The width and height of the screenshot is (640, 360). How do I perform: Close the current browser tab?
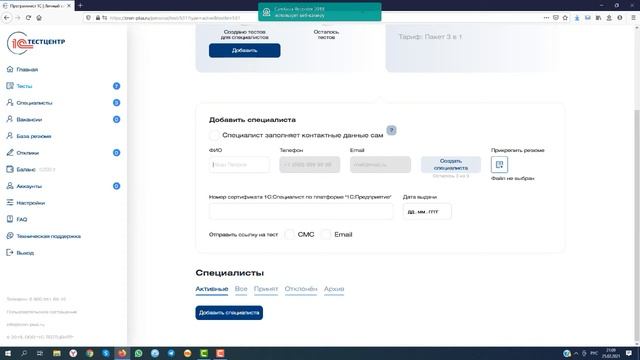tap(69, 5)
